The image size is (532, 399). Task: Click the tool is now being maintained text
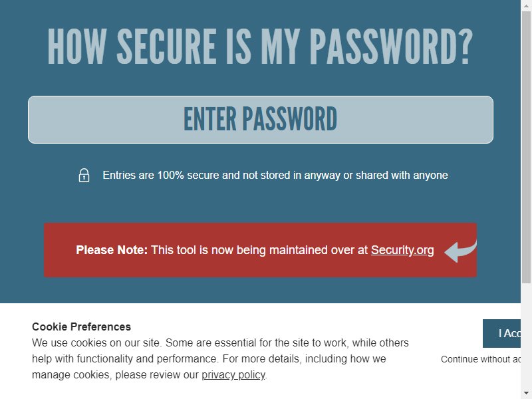(259, 250)
